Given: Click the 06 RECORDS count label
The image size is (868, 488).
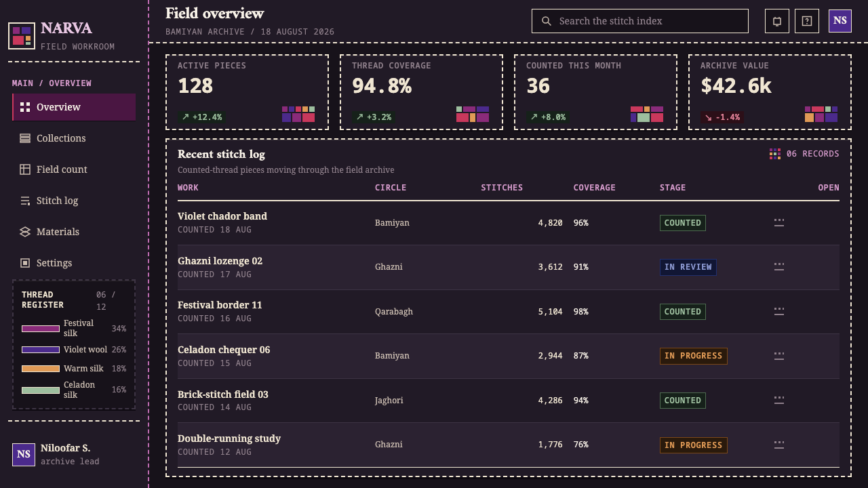Looking at the screenshot, I should (813, 154).
